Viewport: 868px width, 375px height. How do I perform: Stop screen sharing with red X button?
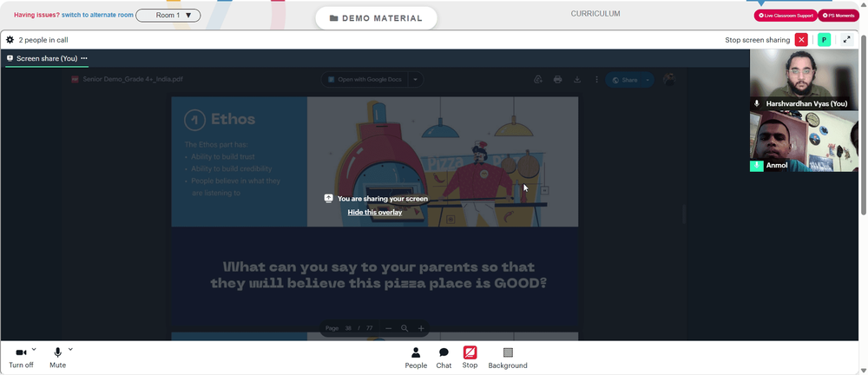coord(801,40)
